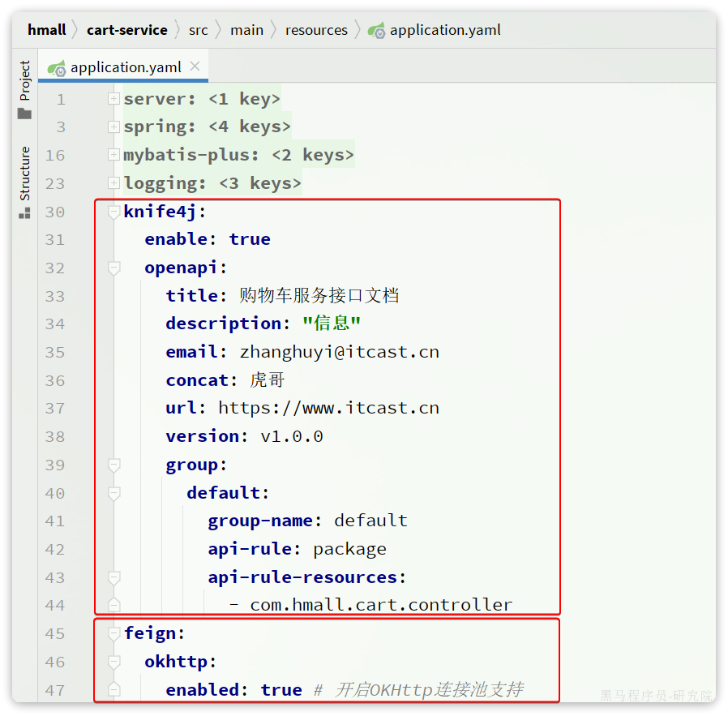
Task: Collapse the feign block
Action: [x=113, y=634]
